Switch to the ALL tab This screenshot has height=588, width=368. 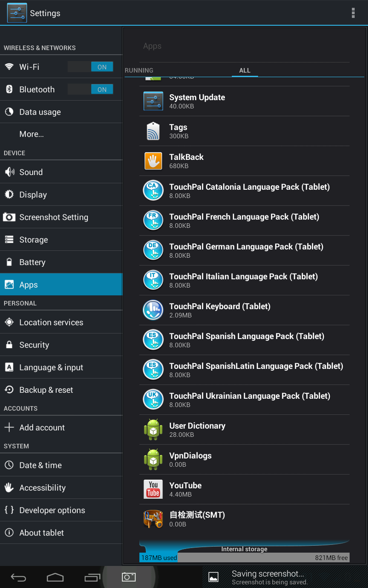pos(245,70)
